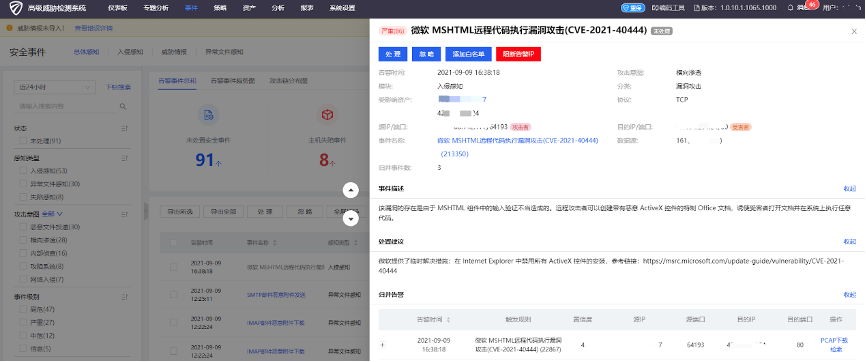The image size is (866, 362).
Task: Open the 专题分析 menu in the top navigation
Action: [156, 8]
